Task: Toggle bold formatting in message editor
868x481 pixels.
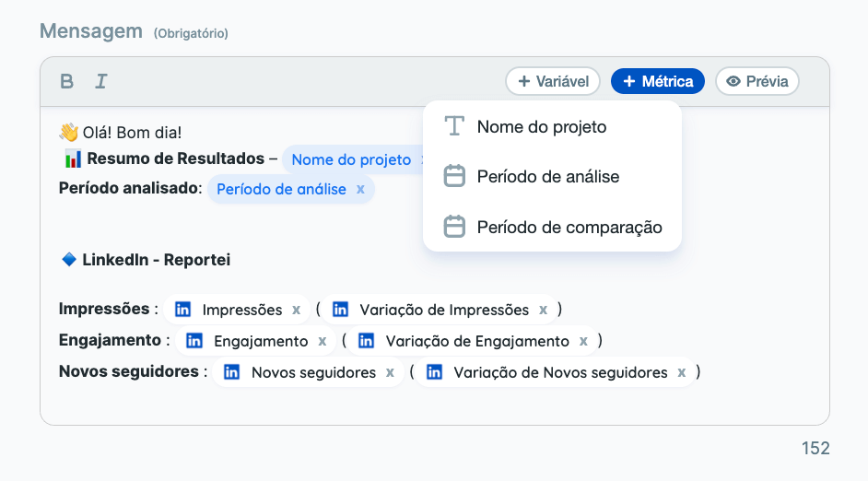Action: click(x=66, y=81)
